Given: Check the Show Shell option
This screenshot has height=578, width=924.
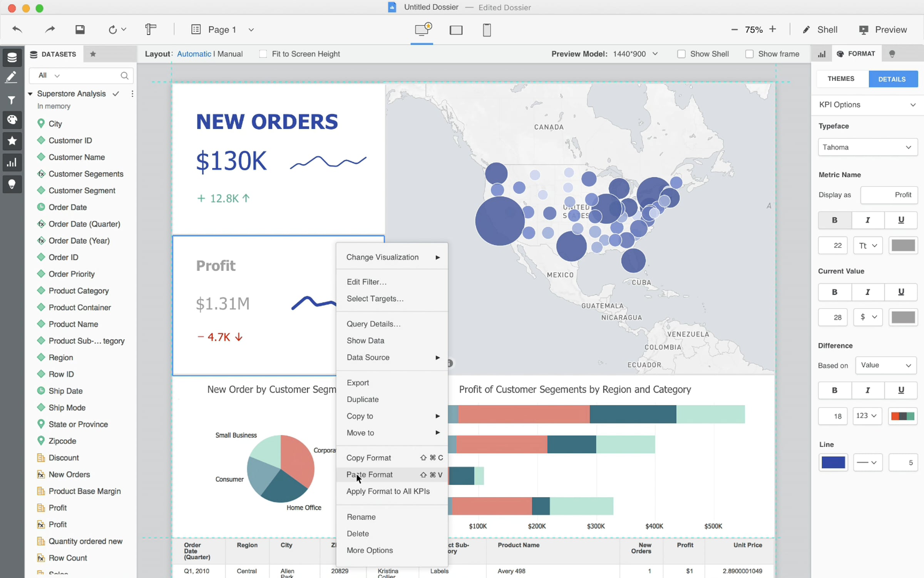Looking at the screenshot, I should [x=681, y=54].
